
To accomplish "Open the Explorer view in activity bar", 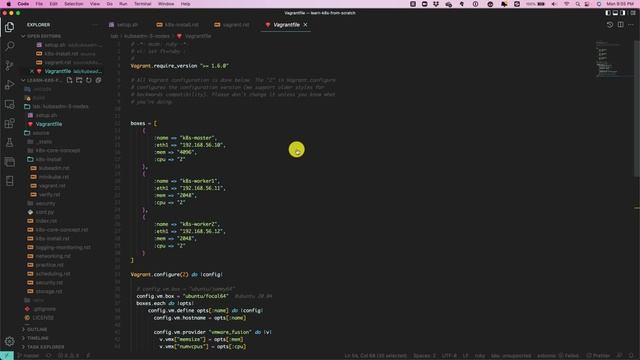I will tap(9, 27).
